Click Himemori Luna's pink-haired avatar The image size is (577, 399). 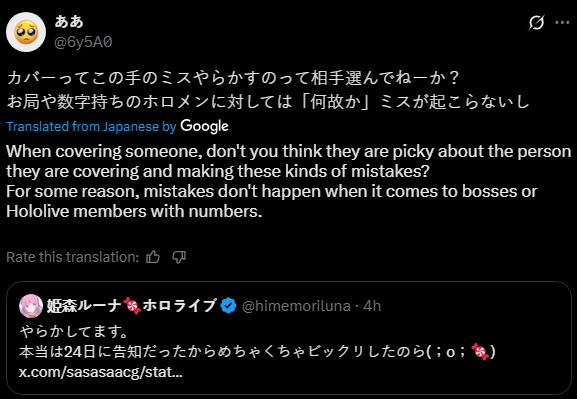31,306
